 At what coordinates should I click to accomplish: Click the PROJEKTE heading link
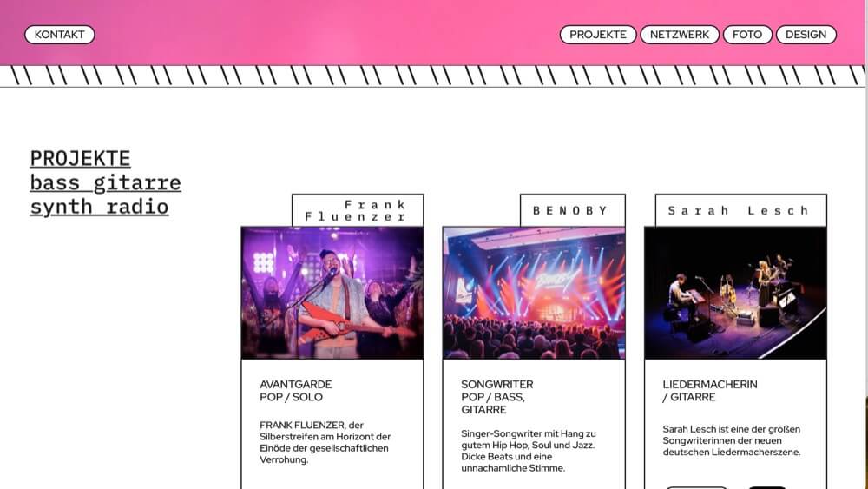[x=80, y=158]
